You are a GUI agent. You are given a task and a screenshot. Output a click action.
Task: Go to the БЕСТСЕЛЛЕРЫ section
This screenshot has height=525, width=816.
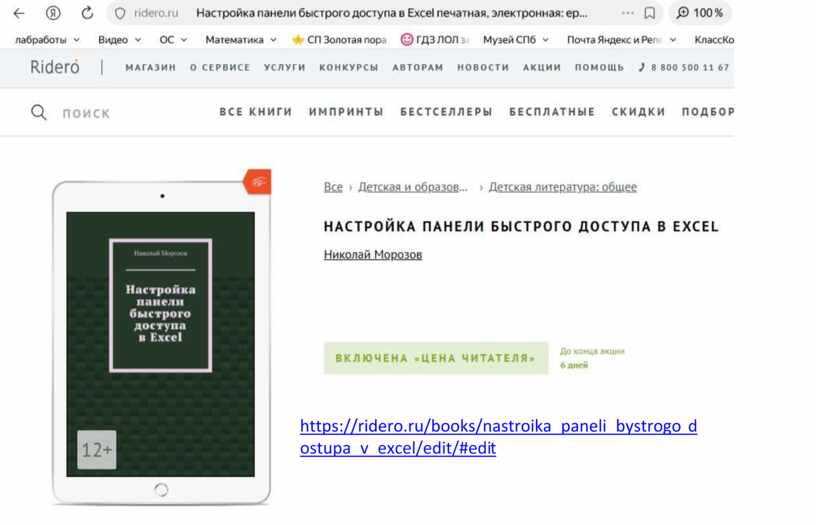[446, 112]
